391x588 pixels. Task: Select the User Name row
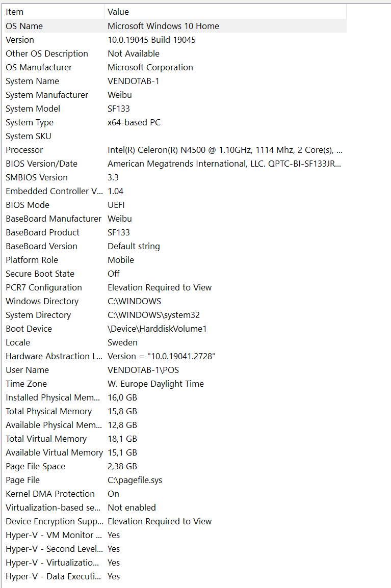pyautogui.click(x=28, y=370)
